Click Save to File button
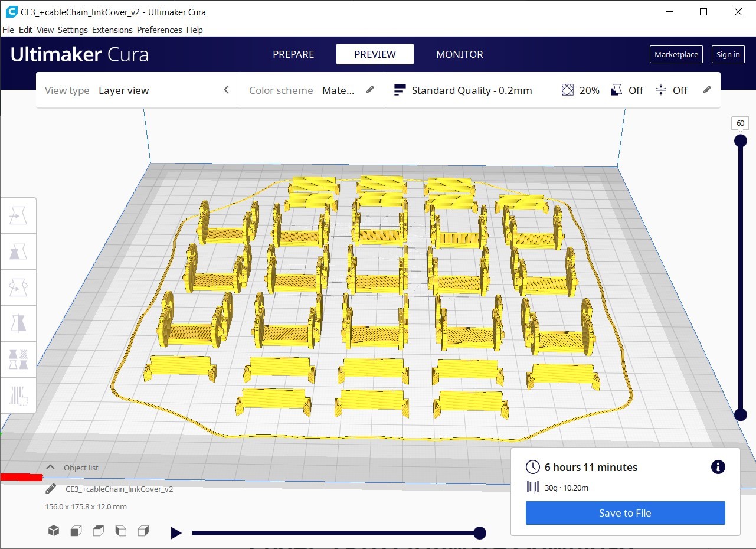Image resolution: width=756 pixels, height=549 pixels. click(x=625, y=513)
